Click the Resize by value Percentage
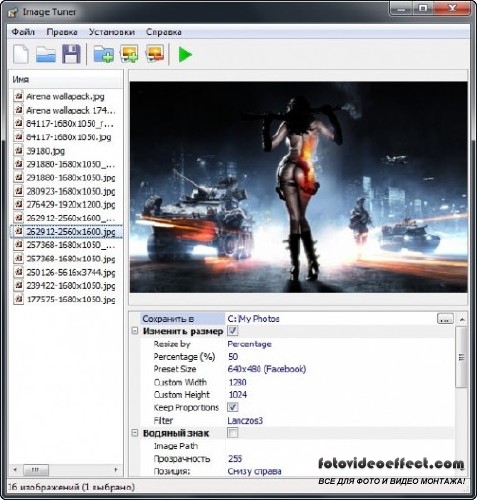The image size is (477, 500). click(249, 344)
